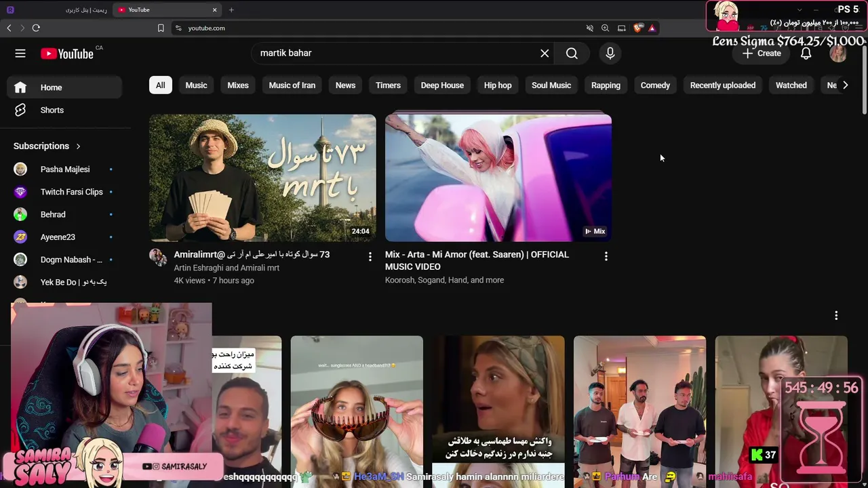Select the Timers filter chip
This screenshot has width=868, height=488.
coord(388,85)
